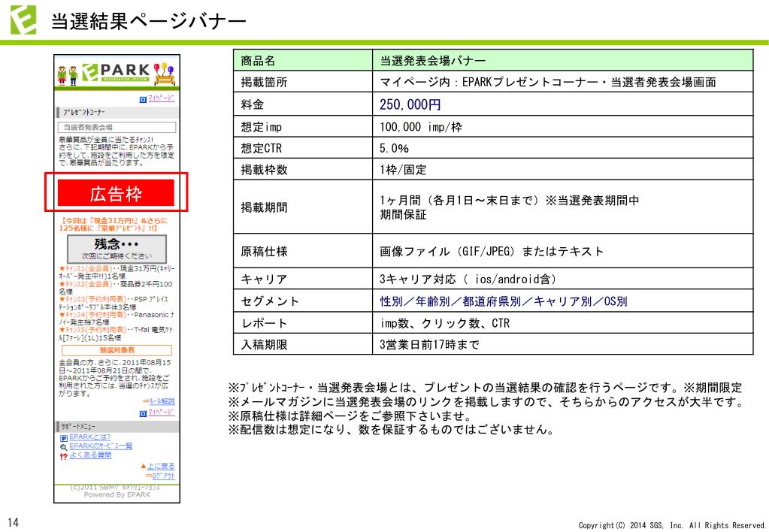Screen dimensions: 769x532
Task: Select the 性別/年齢別/都道府県別 segment cell
Action: coord(562,301)
